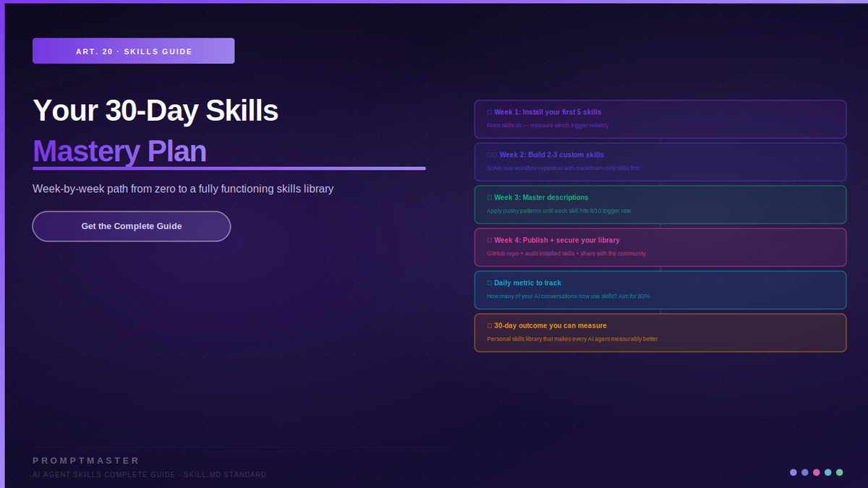Image resolution: width=868 pixels, height=488 pixels.
Task: Click the icon before Week 4 title
Action: (490, 241)
